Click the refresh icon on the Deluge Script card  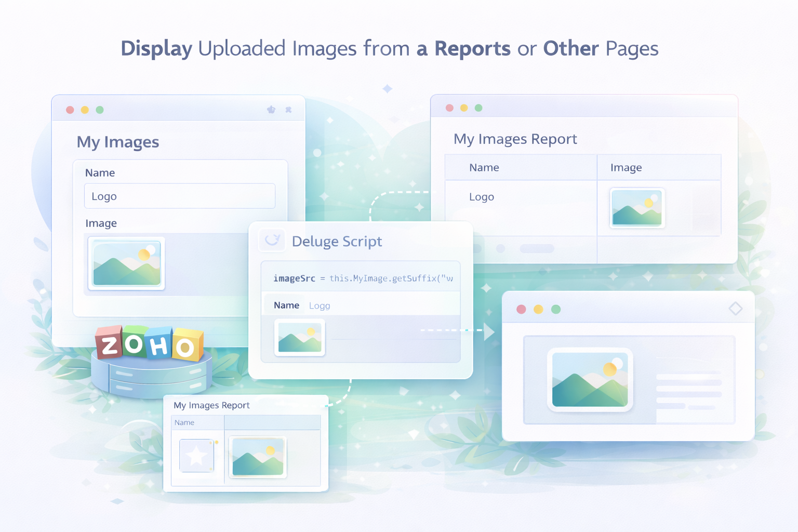point(272,241)
